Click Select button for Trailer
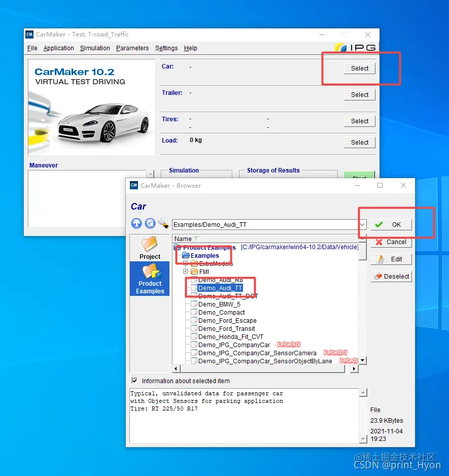 (359, 95)
